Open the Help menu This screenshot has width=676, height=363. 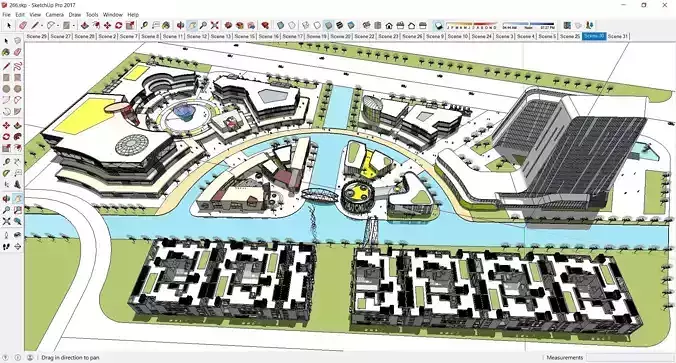pos(133,15)
